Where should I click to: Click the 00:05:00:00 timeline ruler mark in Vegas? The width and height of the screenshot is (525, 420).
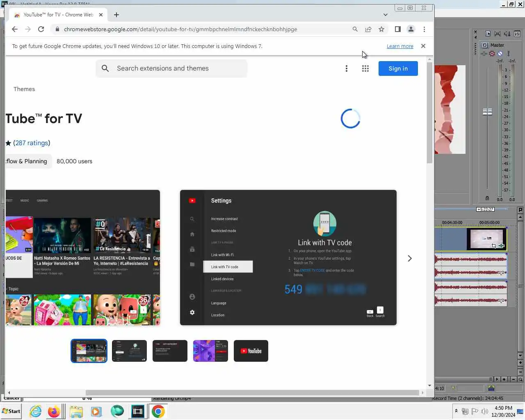click(x=489, y=223)
